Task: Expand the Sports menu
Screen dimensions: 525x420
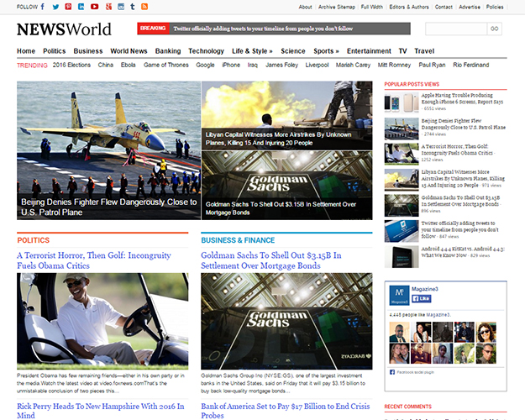Action: (326, 51)
